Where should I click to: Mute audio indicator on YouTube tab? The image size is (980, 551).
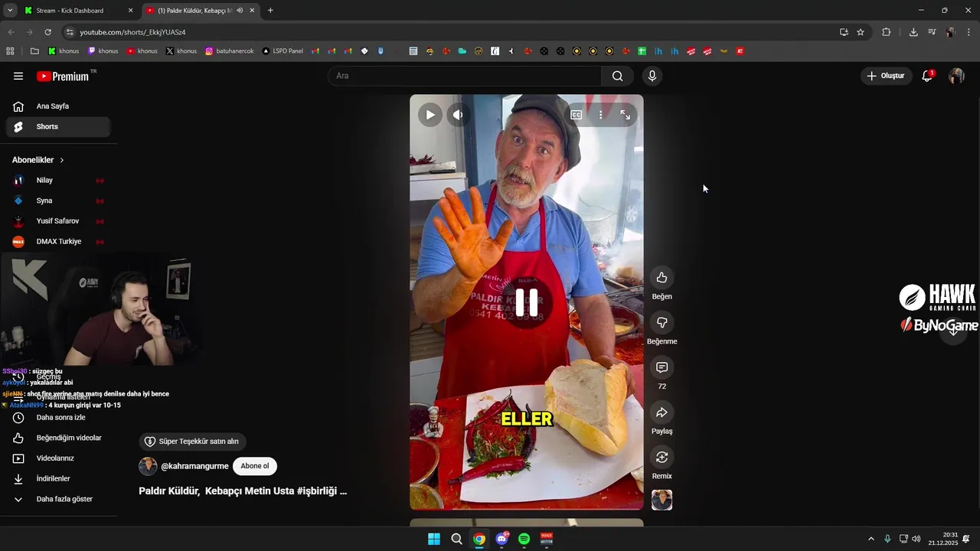point(240,11)
